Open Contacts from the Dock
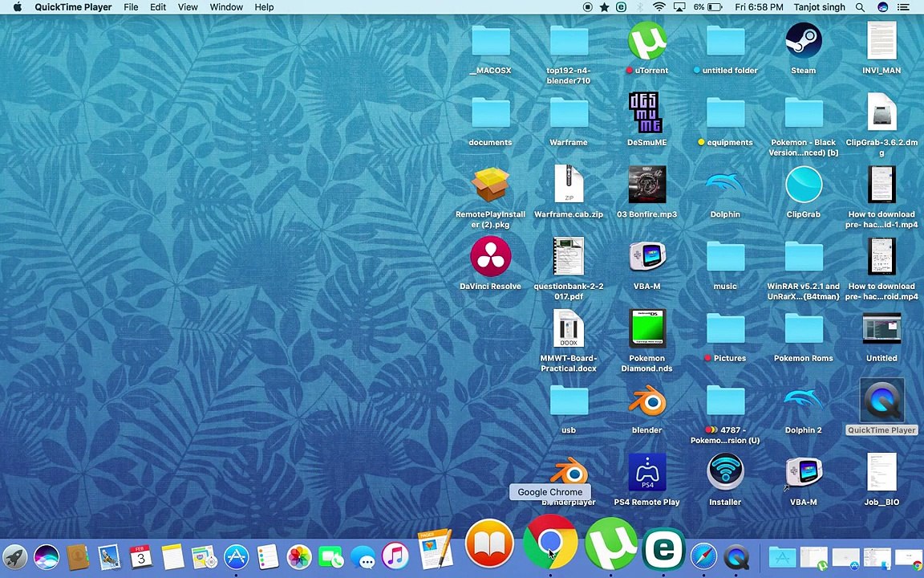The width and height of the screenshot is (924, 578). tap(77, 557)
